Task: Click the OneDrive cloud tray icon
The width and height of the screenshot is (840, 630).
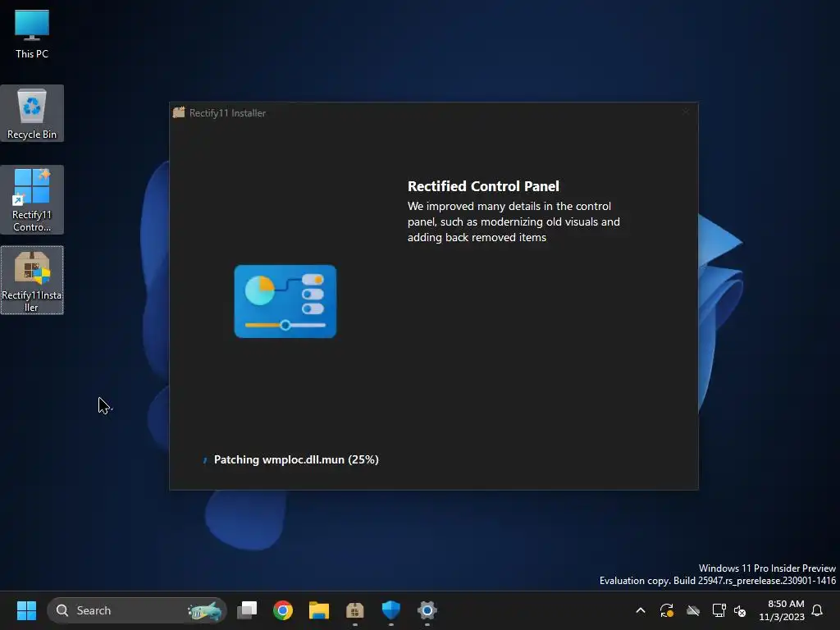Action: (693, 610)
